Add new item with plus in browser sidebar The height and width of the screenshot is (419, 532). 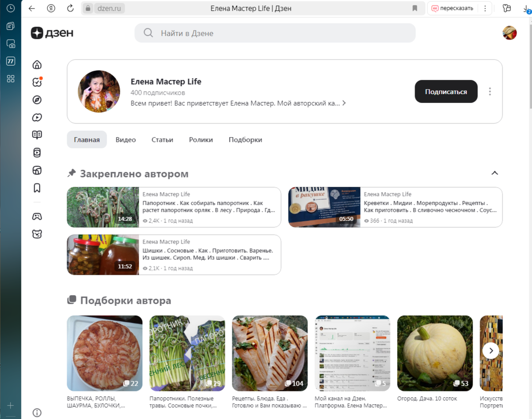[x=11, y=405]
